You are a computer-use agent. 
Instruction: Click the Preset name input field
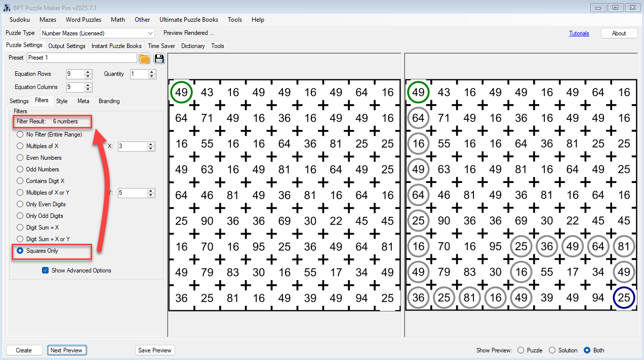(x=82, y=58)
